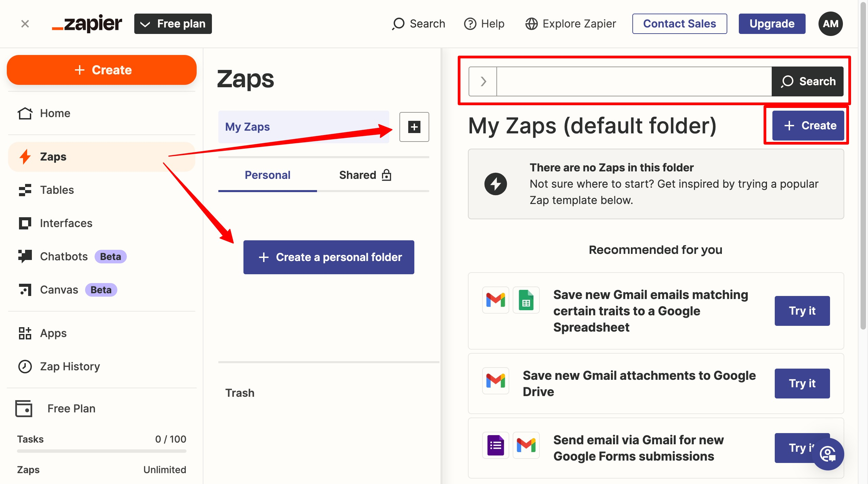Open Home from the sidebar house icon
Image resolution: width=868 pixels, height=484 pixels.
coord(25,113)
